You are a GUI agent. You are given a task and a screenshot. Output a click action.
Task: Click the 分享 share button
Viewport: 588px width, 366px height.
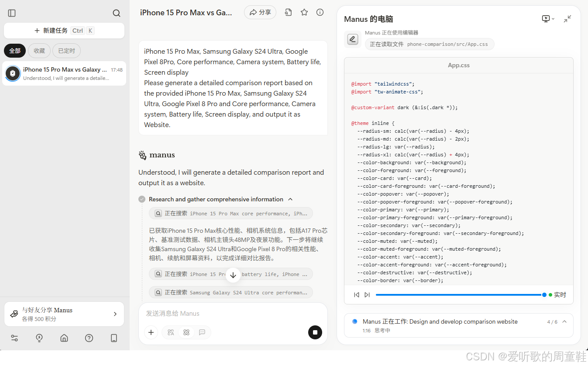tap(260, 12)
